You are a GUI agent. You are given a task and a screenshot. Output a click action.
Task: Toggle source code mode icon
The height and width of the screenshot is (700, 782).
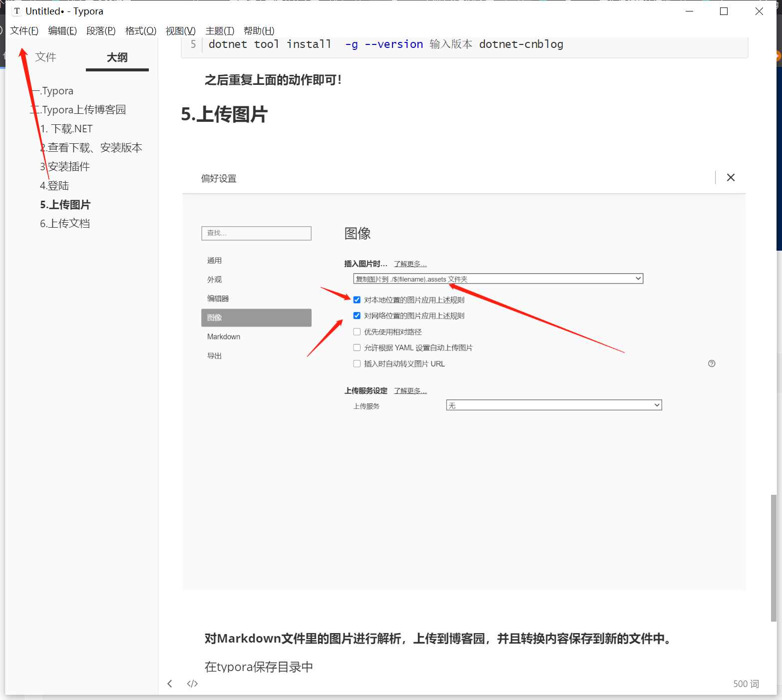[192, 684]
